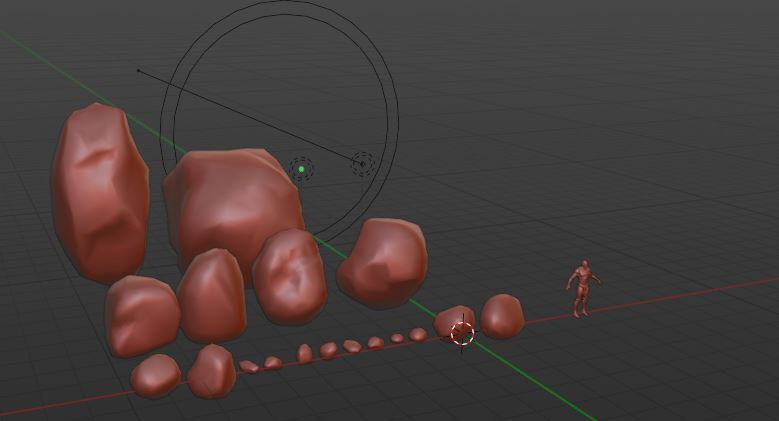This screenshot has width=779, height=421.
Task: Select the human figure model
Action: coord(582,288)
